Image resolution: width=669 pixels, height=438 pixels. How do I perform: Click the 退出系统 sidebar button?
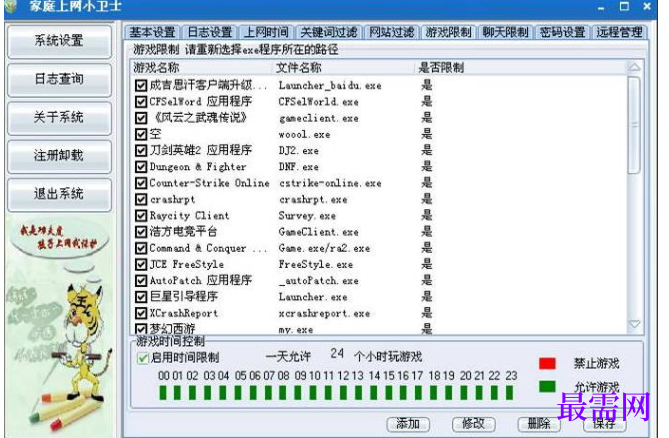pos(59,194)
